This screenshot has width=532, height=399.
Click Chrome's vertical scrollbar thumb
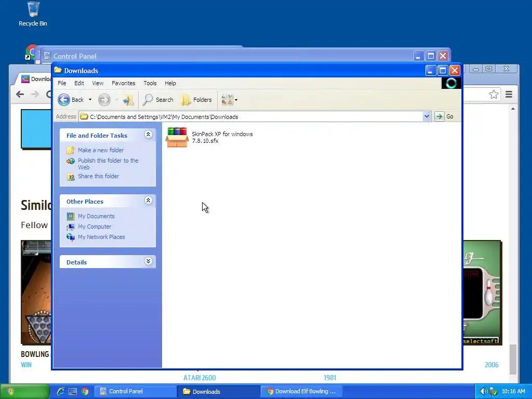[513, 360]
